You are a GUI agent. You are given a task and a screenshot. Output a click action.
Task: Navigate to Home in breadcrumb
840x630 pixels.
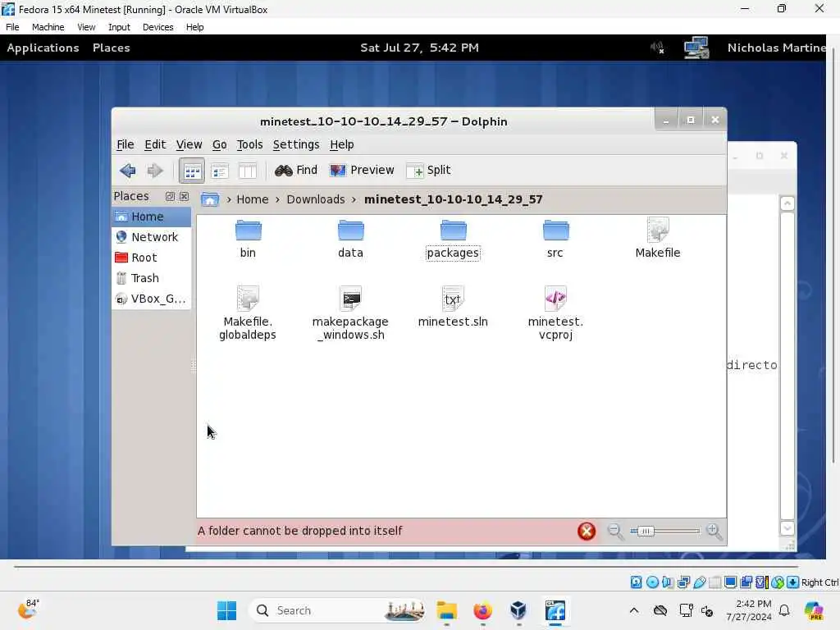tap(253, 199)
